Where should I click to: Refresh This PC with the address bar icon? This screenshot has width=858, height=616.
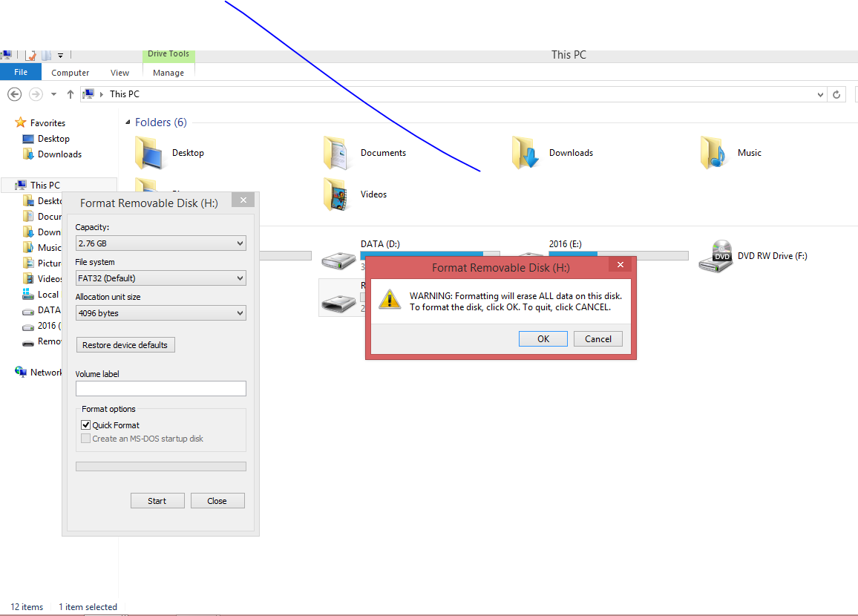click(x=837, y=94)
